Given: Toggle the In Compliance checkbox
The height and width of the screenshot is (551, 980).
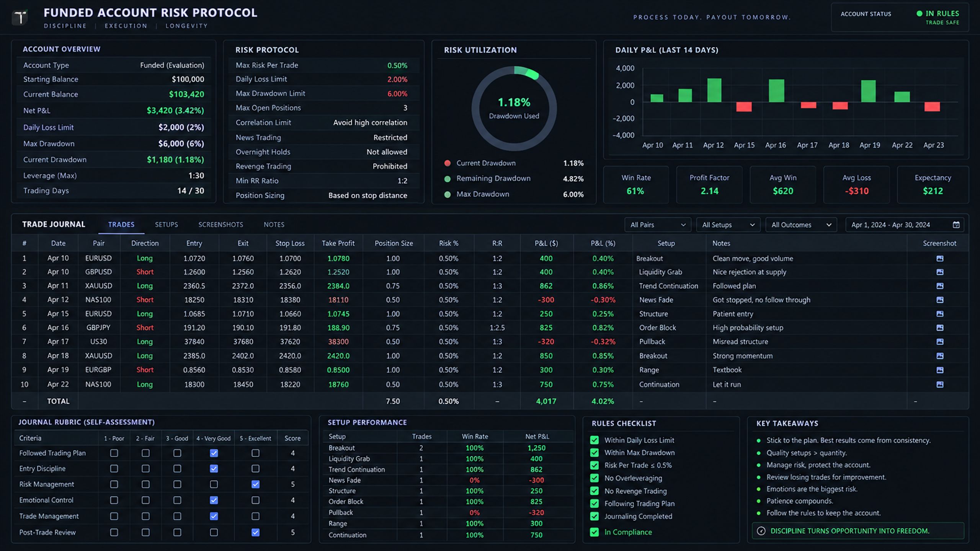Looking at the screenshot, I should 595,532.
